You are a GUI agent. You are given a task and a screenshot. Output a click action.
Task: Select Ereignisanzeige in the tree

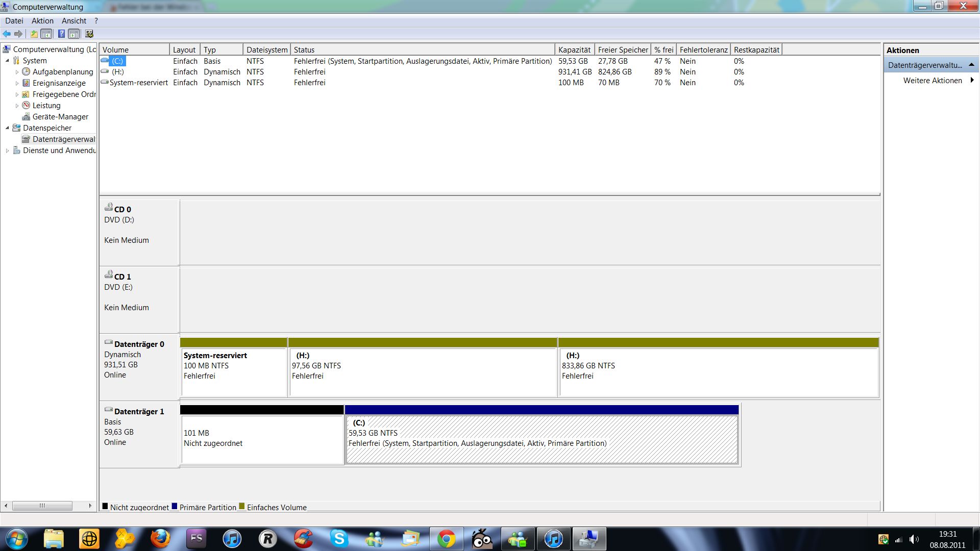59,83
